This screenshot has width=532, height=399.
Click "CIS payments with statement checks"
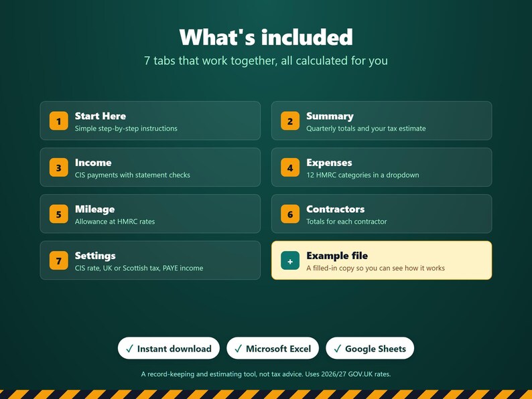click(132, 175)
